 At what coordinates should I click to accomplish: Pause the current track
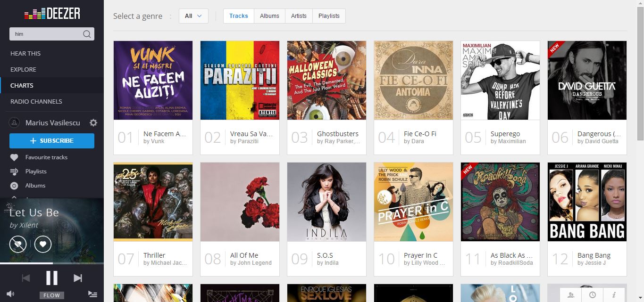pos(52,278)
